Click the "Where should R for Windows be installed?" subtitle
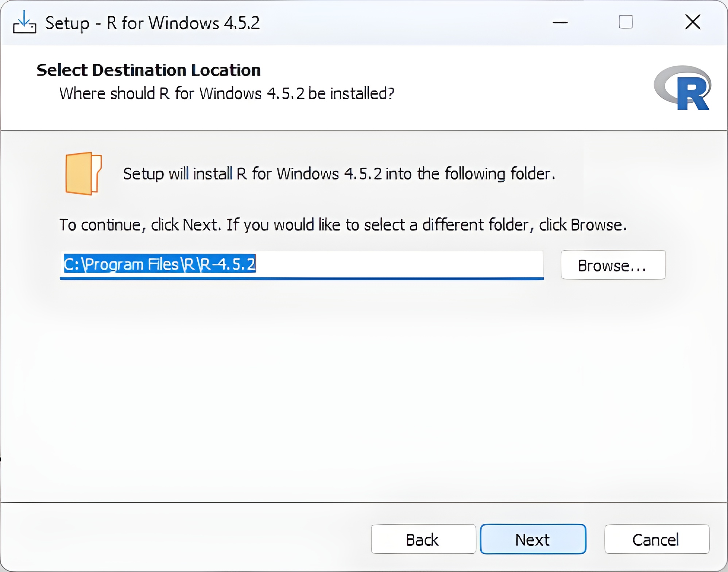The width and height of the screenshot is (728, 572). 226,93
